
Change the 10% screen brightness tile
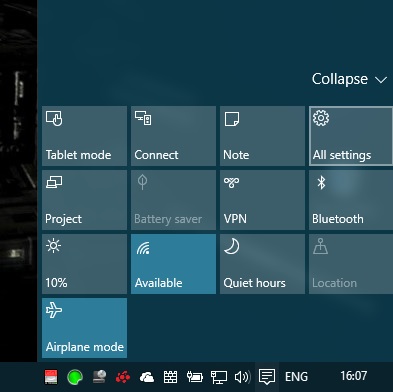[x=84, y=264]
